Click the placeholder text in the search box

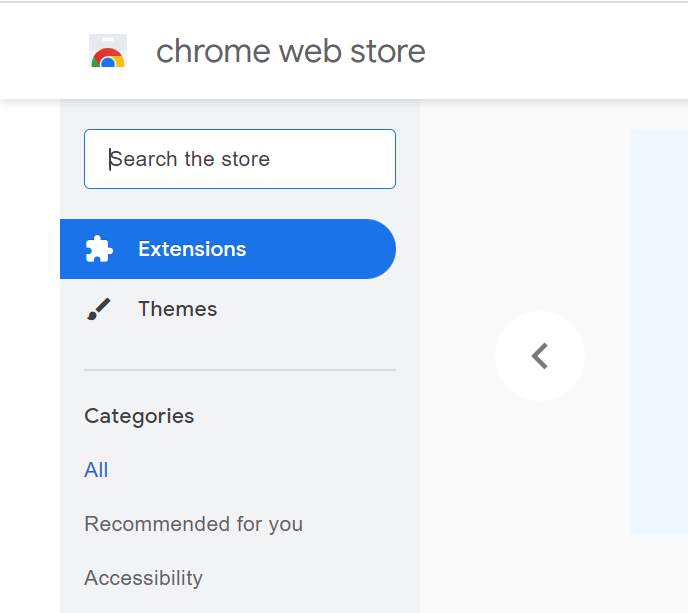(x=190, y=159)
